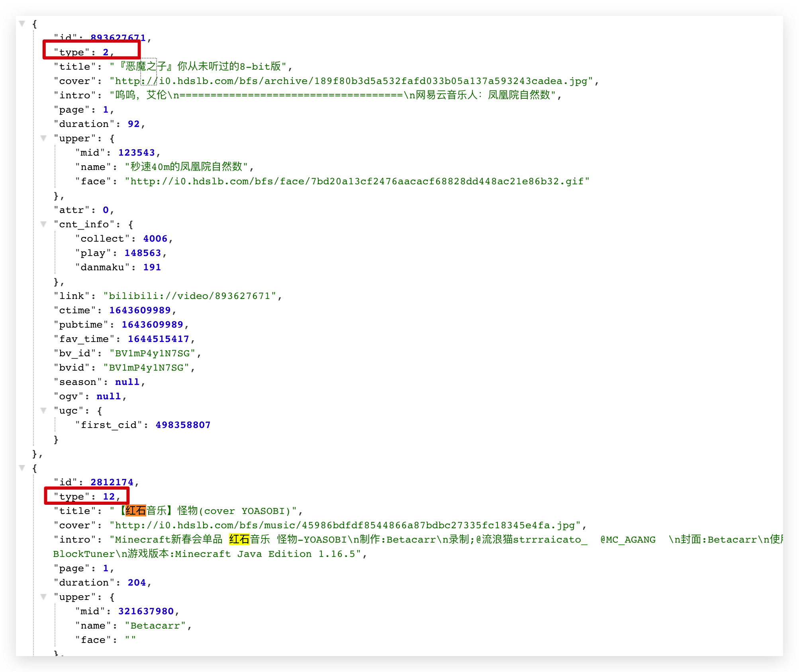Viewport: 799px width, 672px height.
Task: Select the mid value 123543
Action: [137, 152]
